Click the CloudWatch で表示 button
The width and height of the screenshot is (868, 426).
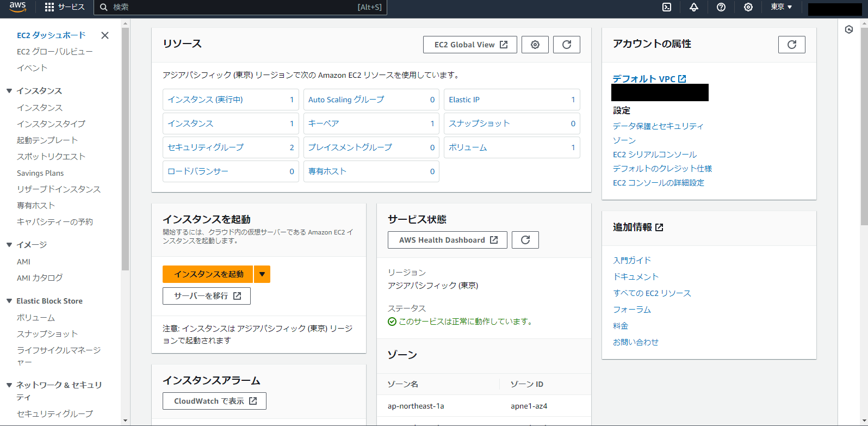pos(214,401)
